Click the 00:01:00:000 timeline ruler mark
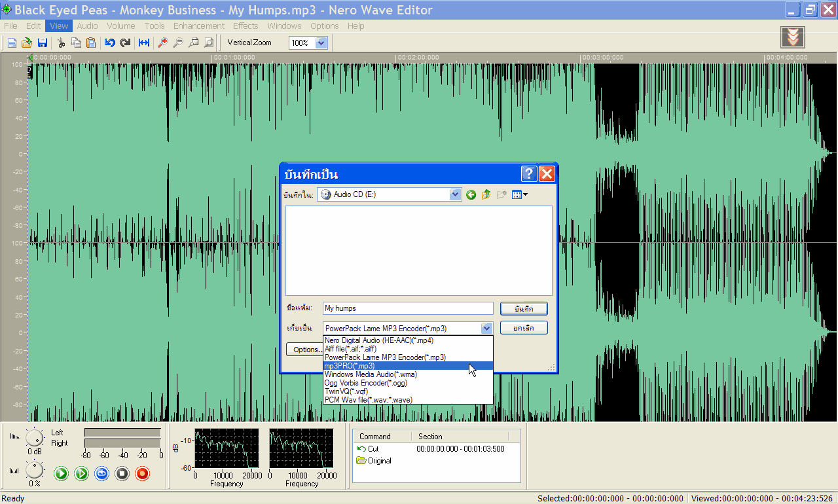The image size is (838, 504). (234, 58)
